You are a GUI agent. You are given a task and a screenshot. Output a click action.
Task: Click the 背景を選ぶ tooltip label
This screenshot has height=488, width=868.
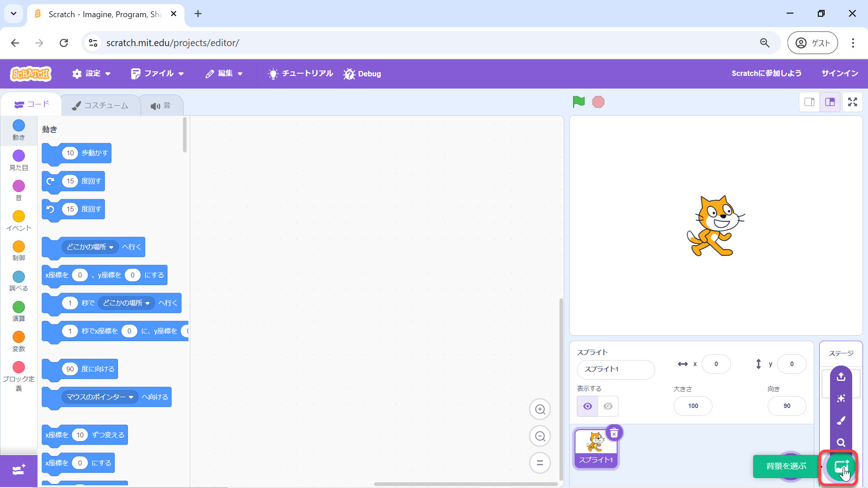(x=786, y=466)
